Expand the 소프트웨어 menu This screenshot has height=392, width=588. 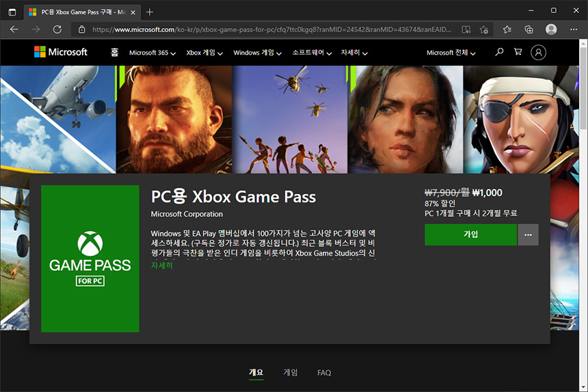[312, 53]
